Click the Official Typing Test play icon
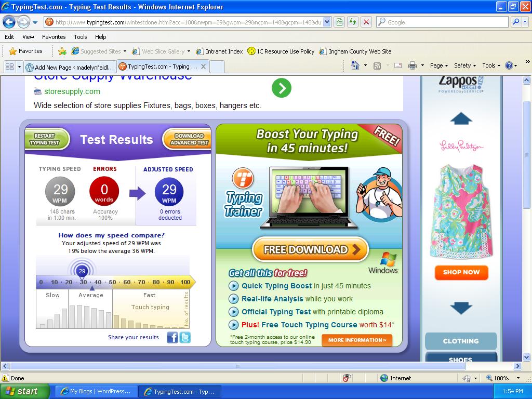Viewport: 532px width, 399px height. tap(233, 312)
